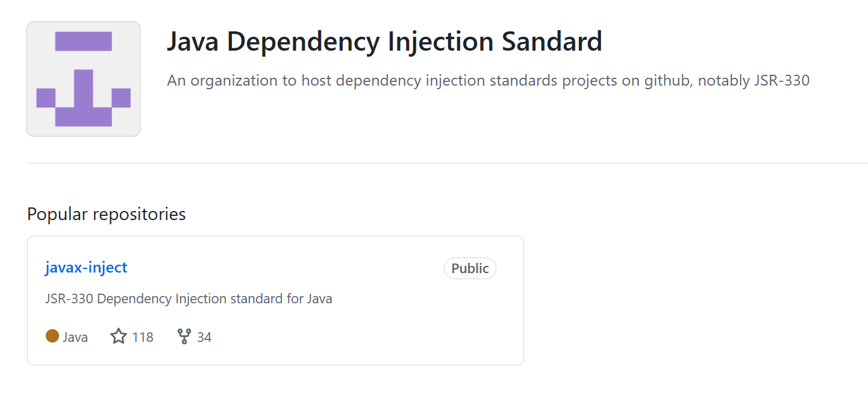Click the Java language label
868x407 pixels.
point(75,337)
